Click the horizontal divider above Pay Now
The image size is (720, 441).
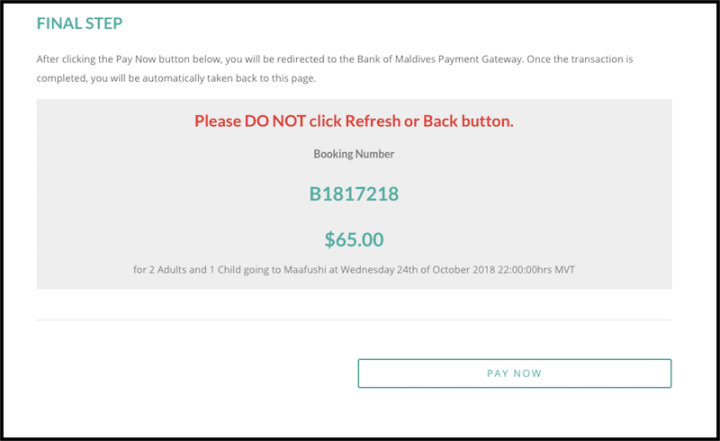(x=354, y=320)
